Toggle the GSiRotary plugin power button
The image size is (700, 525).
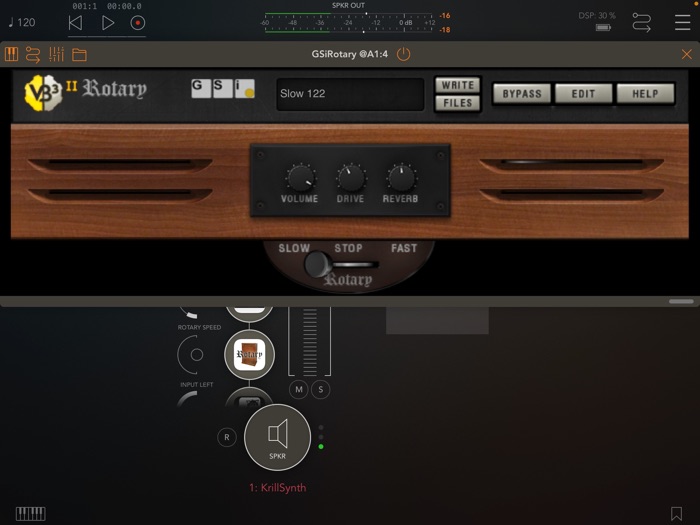pyautogui.click(x=403, y=54)
